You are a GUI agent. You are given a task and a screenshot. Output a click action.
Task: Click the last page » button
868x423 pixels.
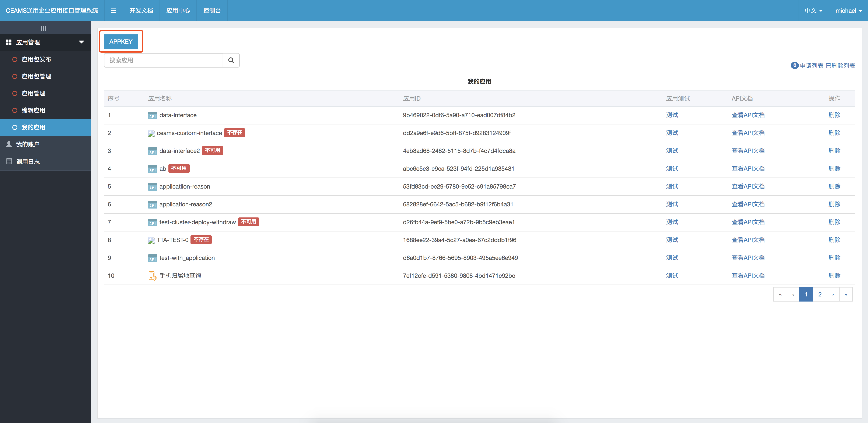[846, 294]
